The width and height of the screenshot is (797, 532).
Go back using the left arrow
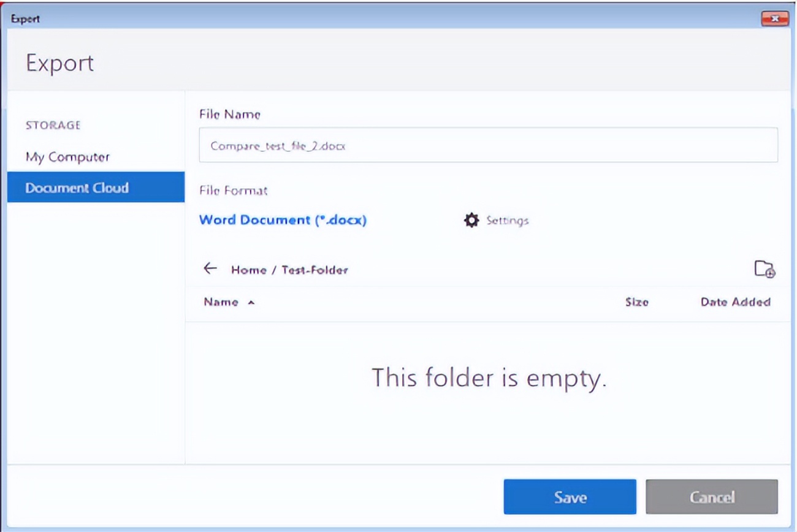[210, 269]
